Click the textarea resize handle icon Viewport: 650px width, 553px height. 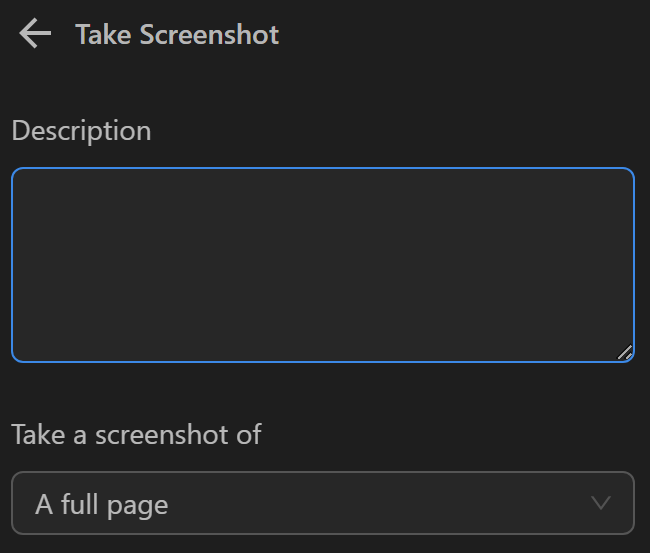624,352
